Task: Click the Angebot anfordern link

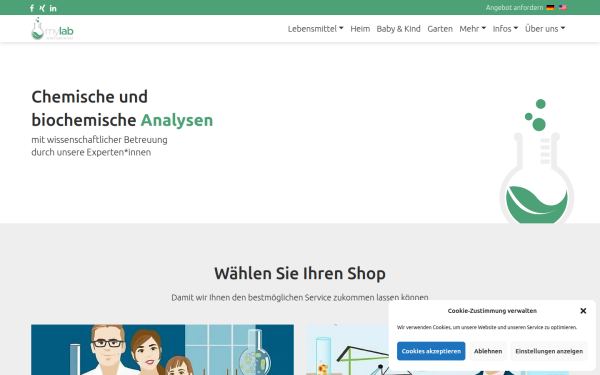Action: click(x=514, y=8)
